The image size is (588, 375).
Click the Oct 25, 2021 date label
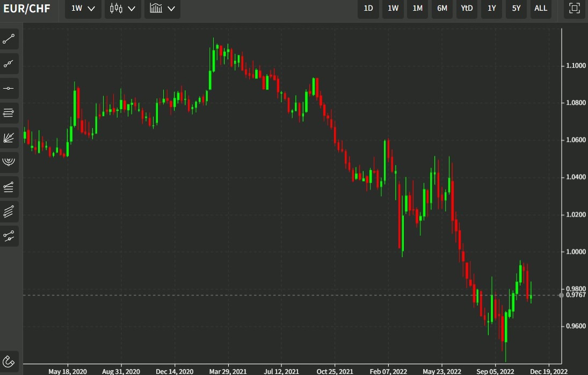click(x=335, y=371)
